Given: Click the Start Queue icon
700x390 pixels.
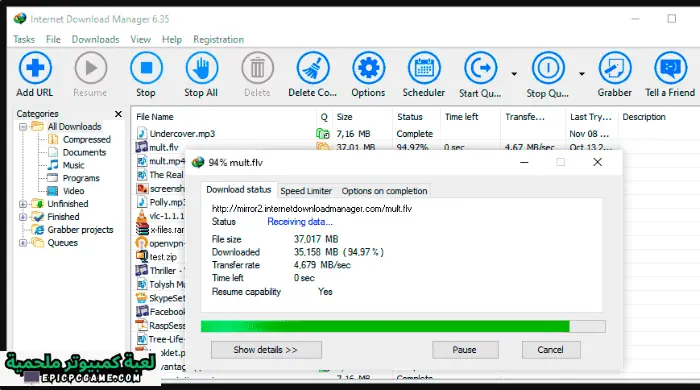Looking at the screenshot, I should [480, 68].
